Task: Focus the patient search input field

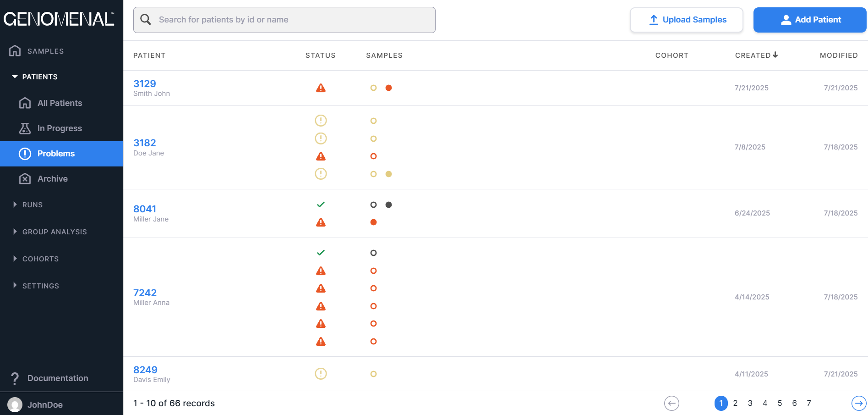Action: [293, 20]
